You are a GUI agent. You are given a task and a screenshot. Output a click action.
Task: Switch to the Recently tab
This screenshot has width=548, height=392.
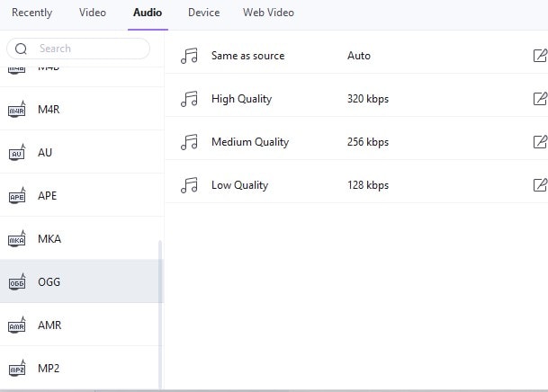click(31, 13)
